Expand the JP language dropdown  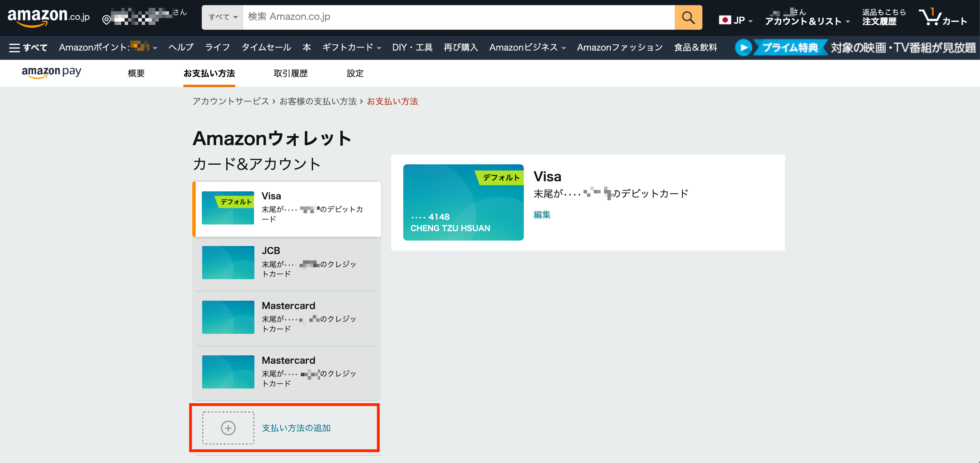click(750, 21)
